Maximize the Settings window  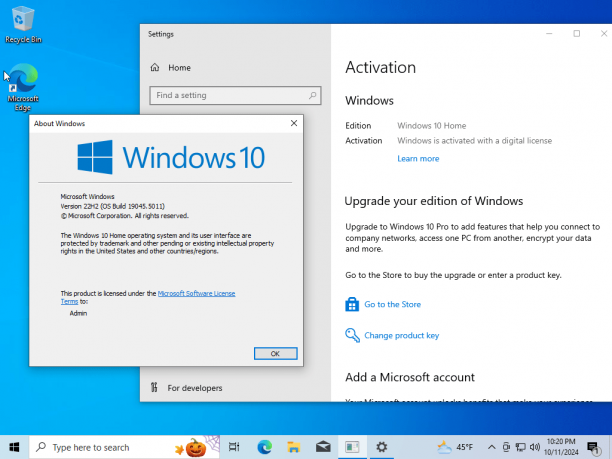pos(576,34)
